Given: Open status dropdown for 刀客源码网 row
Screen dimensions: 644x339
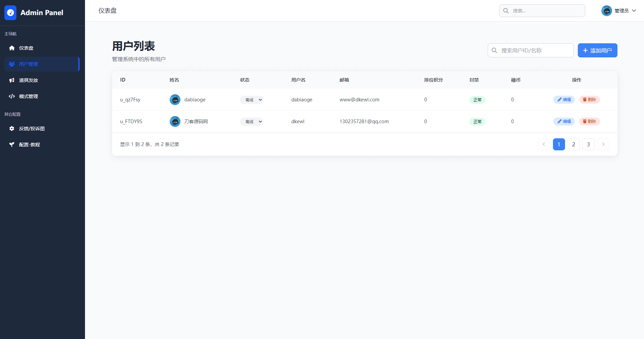Looking at the screenshot, I should click(251, 122).
